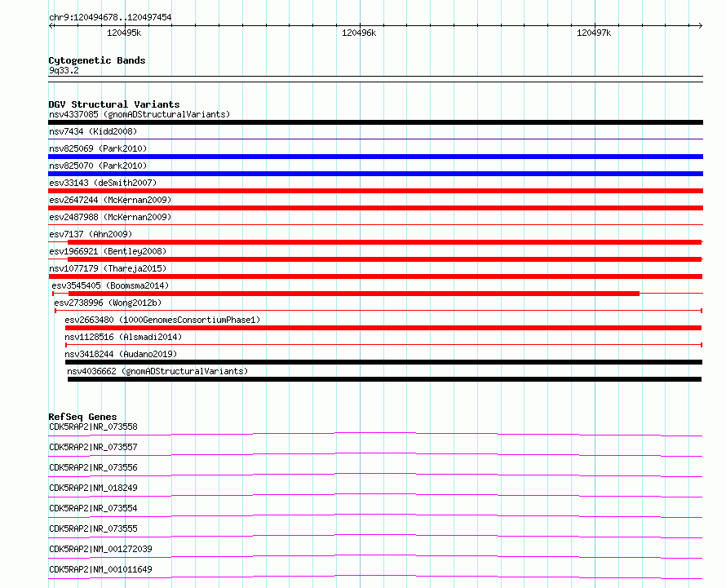Click the 9q33.2 band label
The width and height of the screenshot is (726, 588).
64,70
